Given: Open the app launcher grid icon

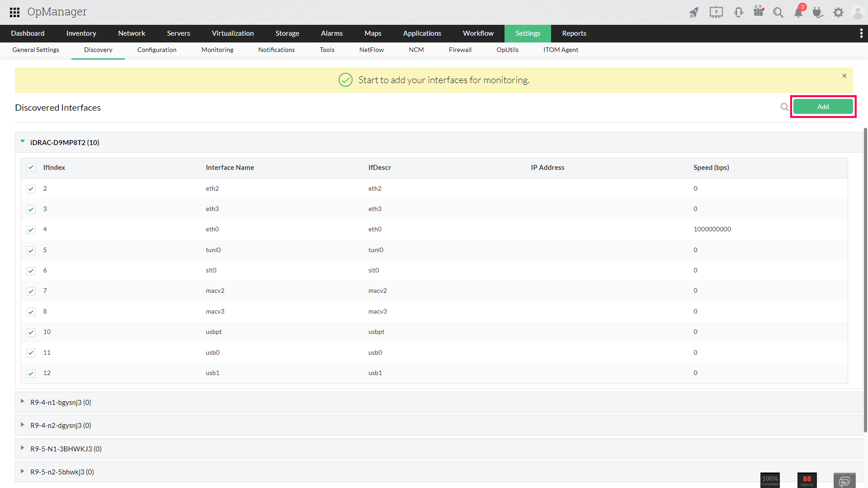Looking at the screenshot, I should click(14, 12).
